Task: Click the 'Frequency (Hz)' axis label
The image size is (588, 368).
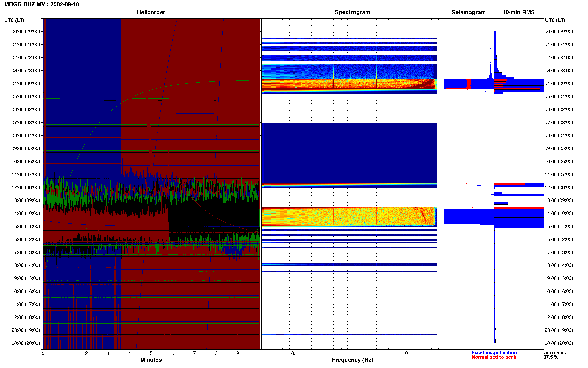Action: coord(352,360)
